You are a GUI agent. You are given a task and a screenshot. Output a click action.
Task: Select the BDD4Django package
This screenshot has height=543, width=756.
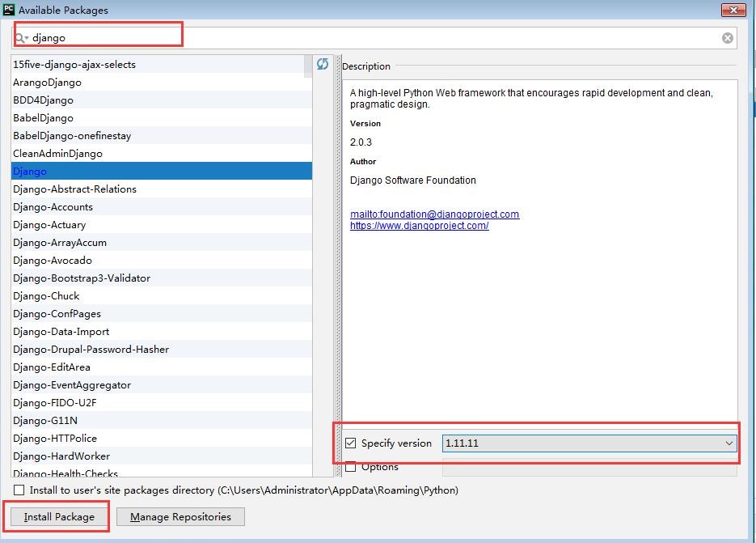coord(162,100)
